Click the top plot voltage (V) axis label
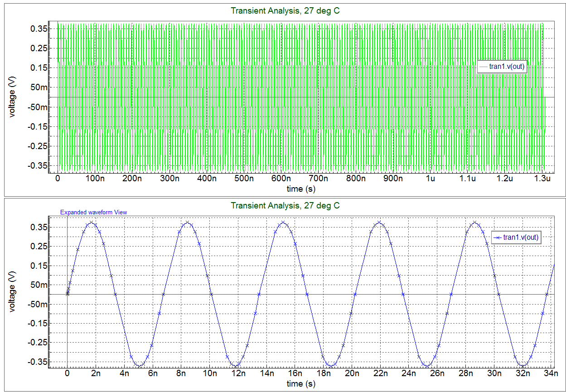 pos(13,97)
